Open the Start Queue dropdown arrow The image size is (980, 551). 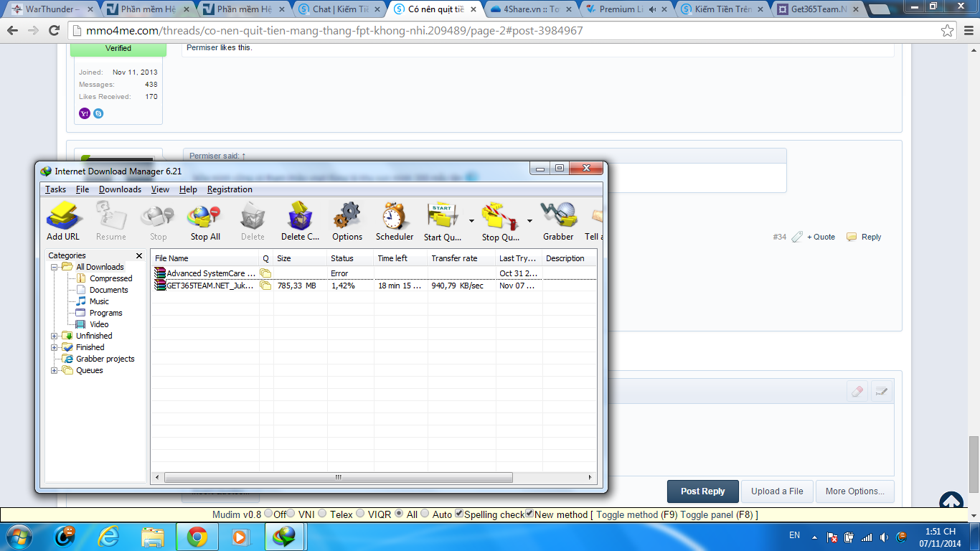471,221
